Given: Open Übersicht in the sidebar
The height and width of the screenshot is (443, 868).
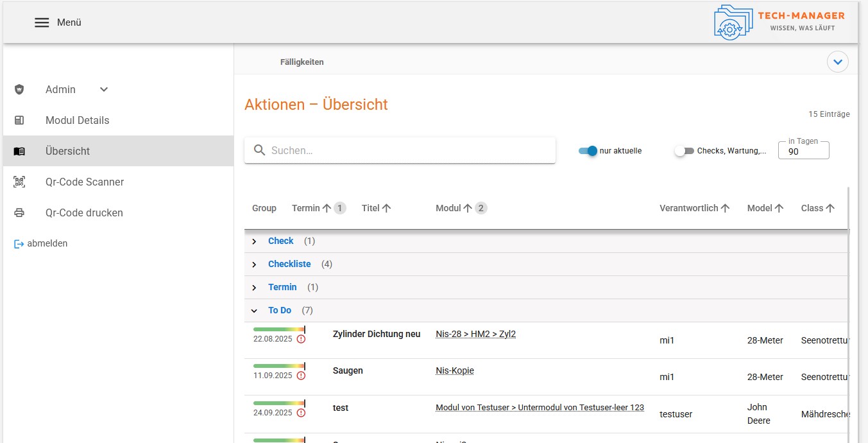Looking at the screenshot, I should [x=67, y=152].
